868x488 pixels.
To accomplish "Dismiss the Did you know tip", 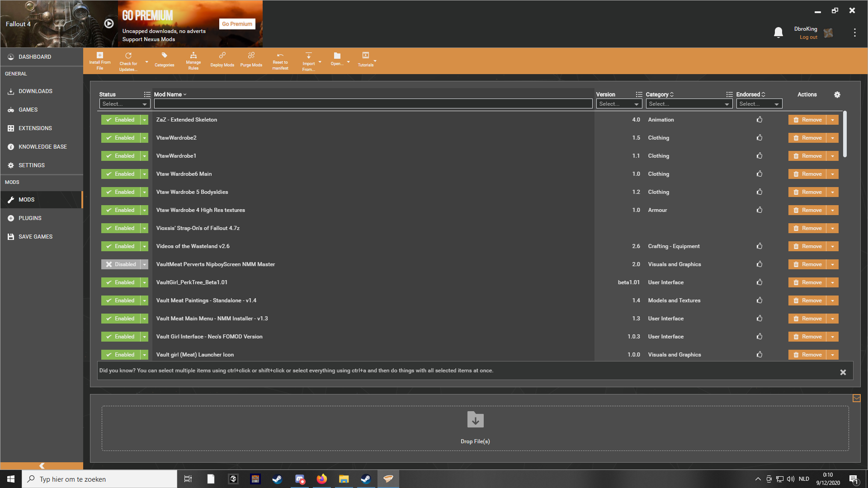I will 843,372.
